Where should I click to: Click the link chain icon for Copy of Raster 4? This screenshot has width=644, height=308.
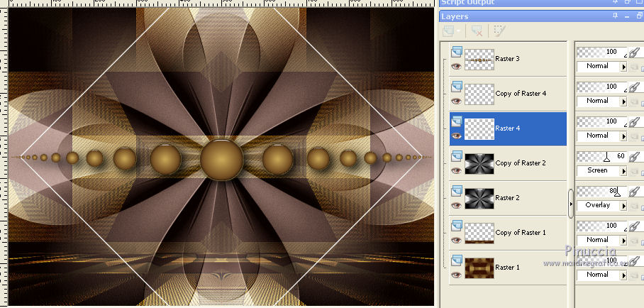(x=635, y=87)
